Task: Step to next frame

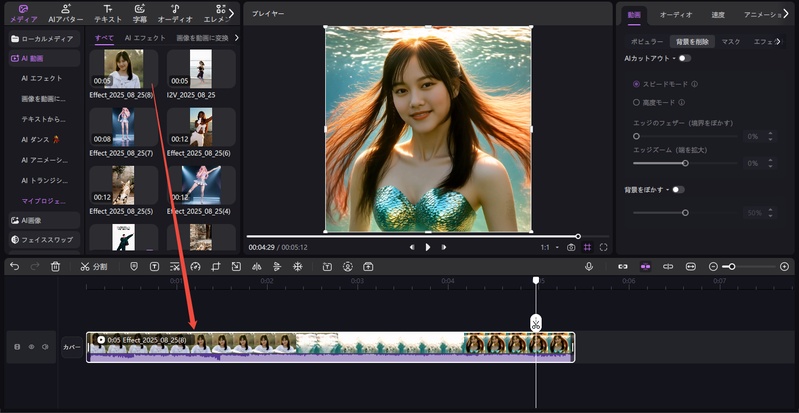Action: (444, 247)
